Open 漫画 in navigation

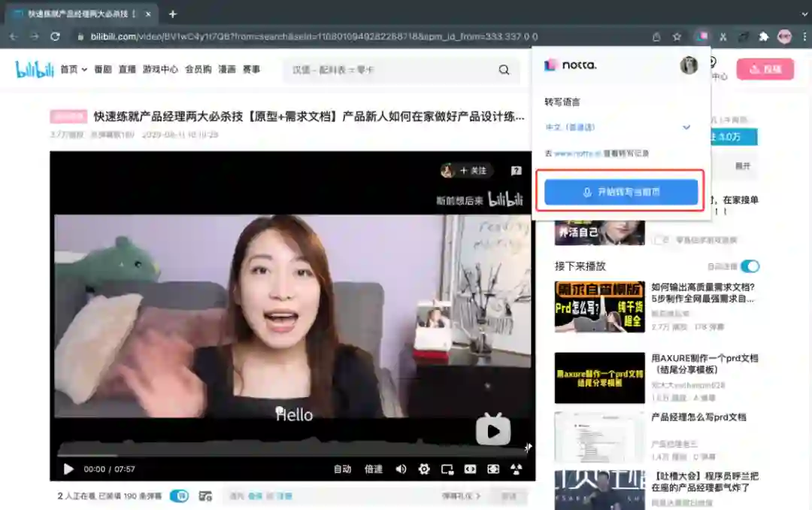point(227,69)
